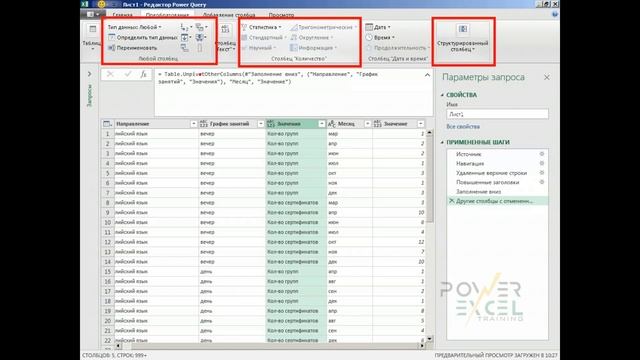
Task: Open the file menu button
Action: pos(93,14)
